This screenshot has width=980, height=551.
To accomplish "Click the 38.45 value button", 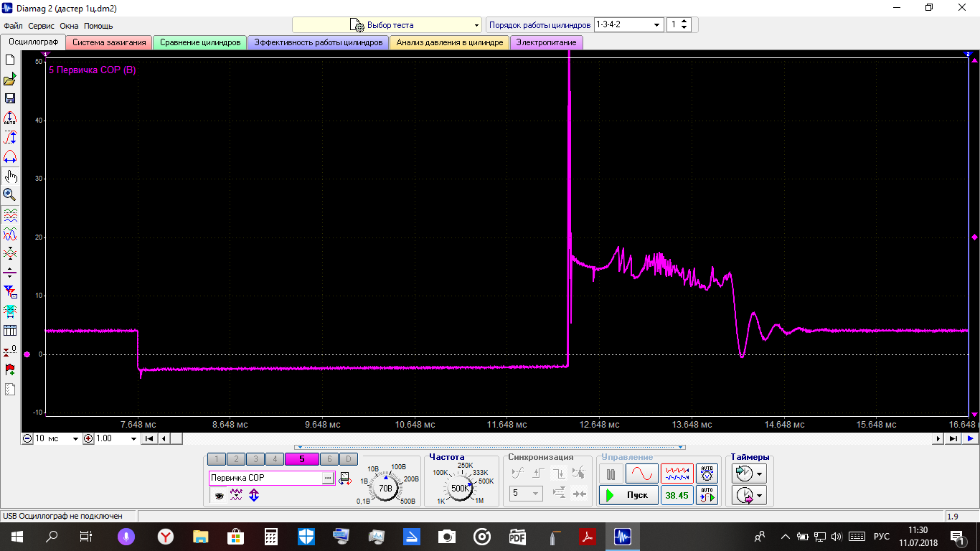I will [x=677, y=495].
